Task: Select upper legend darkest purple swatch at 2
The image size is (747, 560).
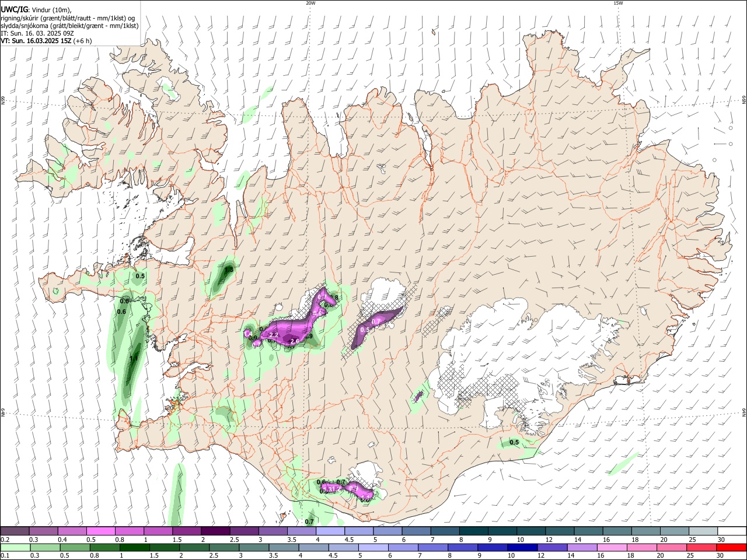Action: (215, 531)
